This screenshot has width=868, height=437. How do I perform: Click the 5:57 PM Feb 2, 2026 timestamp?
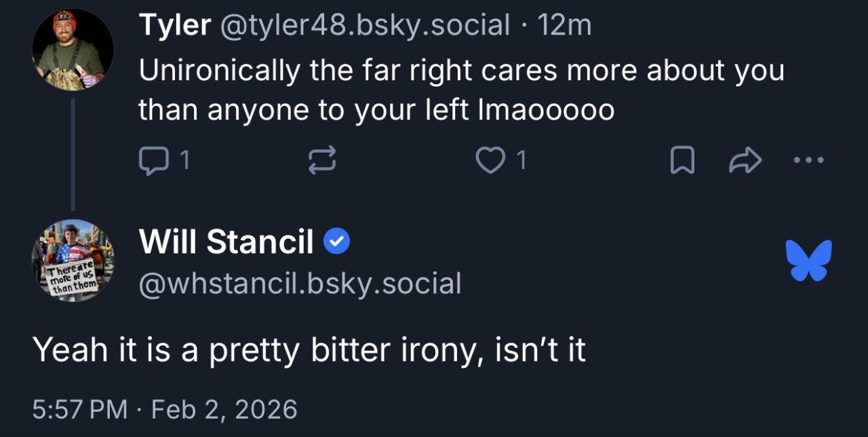tap(165, 409)
